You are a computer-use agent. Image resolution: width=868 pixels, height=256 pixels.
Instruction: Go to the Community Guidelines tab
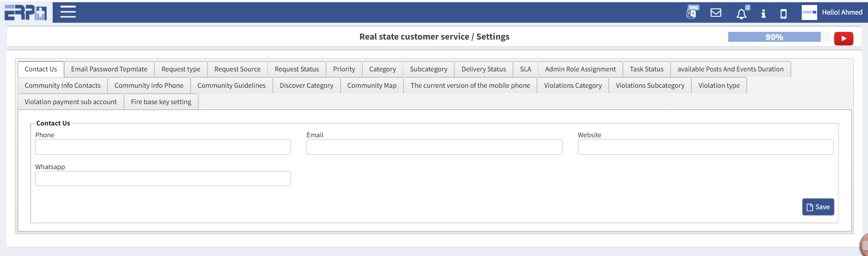click(x=232, y=85)
